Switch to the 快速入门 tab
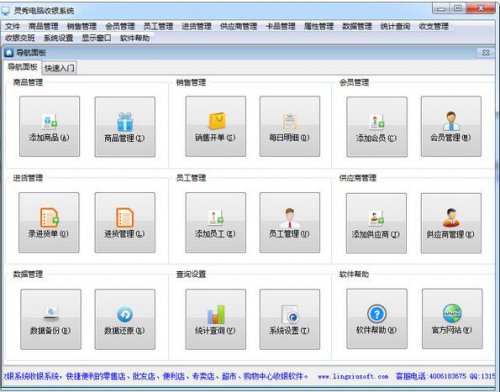500x392 pixels. click(59, 68)
